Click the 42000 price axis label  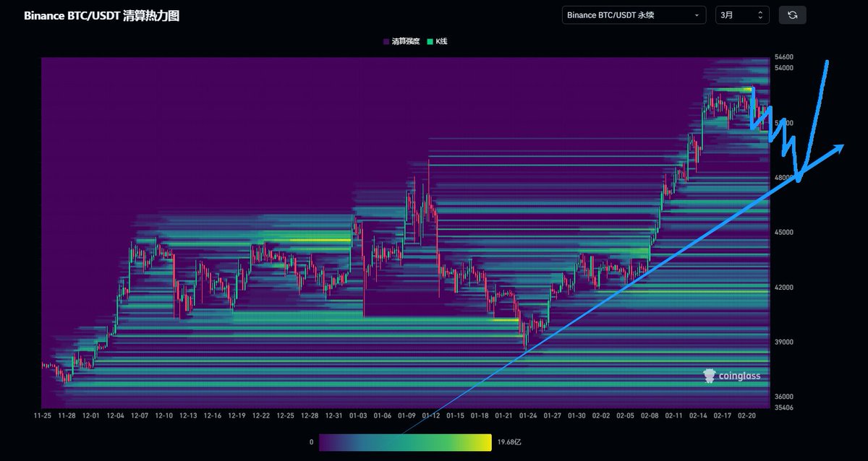pyautogui.click(x=784, y=288)
